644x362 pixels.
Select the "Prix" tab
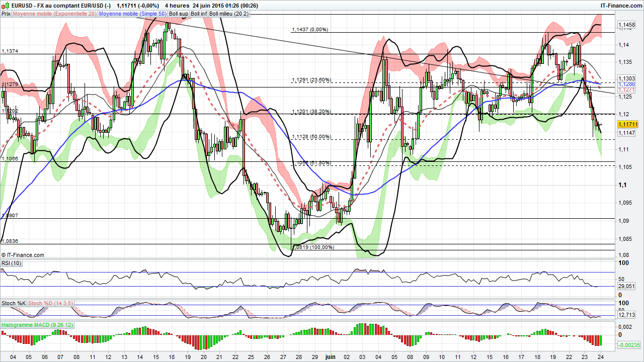click(x=6, y=14)
